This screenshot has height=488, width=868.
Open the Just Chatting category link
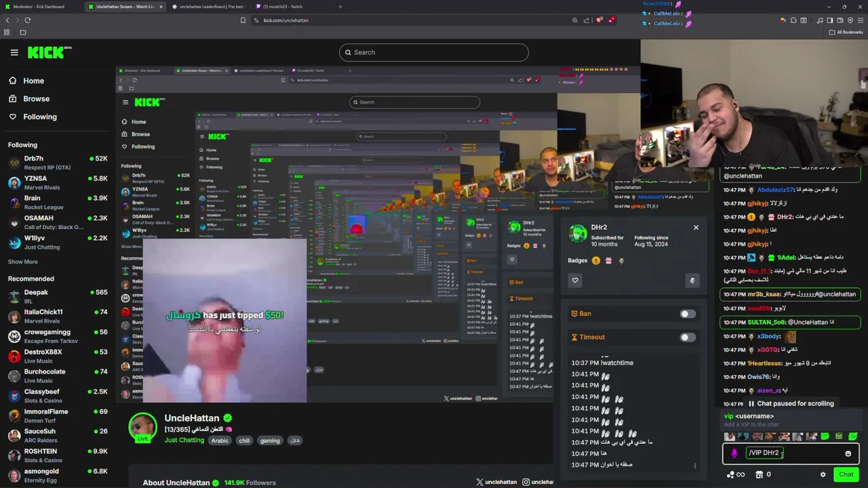[x=184, y=441]
